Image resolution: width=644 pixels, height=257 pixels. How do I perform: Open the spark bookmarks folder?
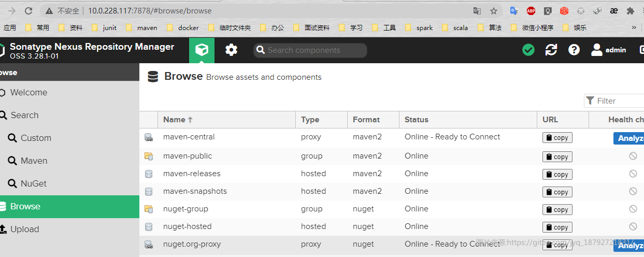click(x=419, y=27)
